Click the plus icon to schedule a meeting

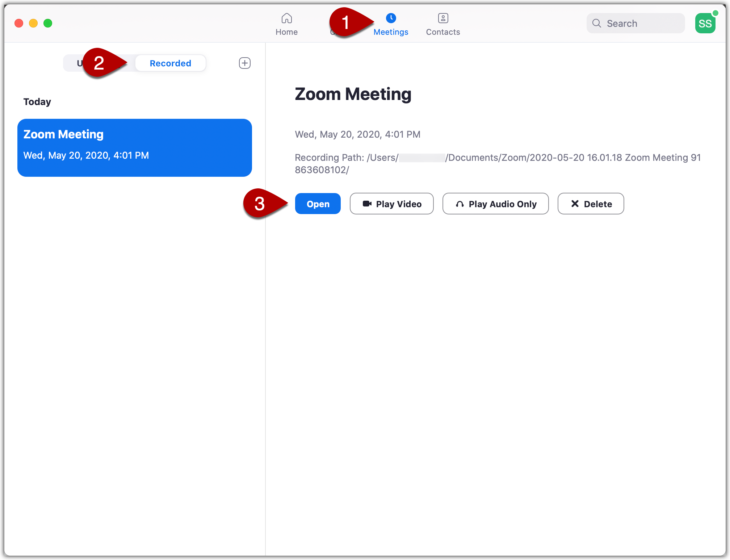click(244, 63)
